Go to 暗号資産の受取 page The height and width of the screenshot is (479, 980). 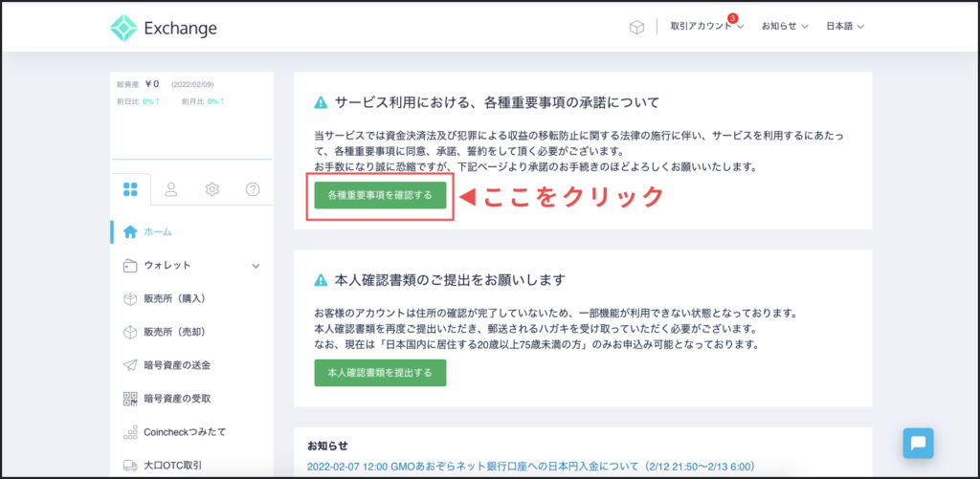tap(177, 399)
